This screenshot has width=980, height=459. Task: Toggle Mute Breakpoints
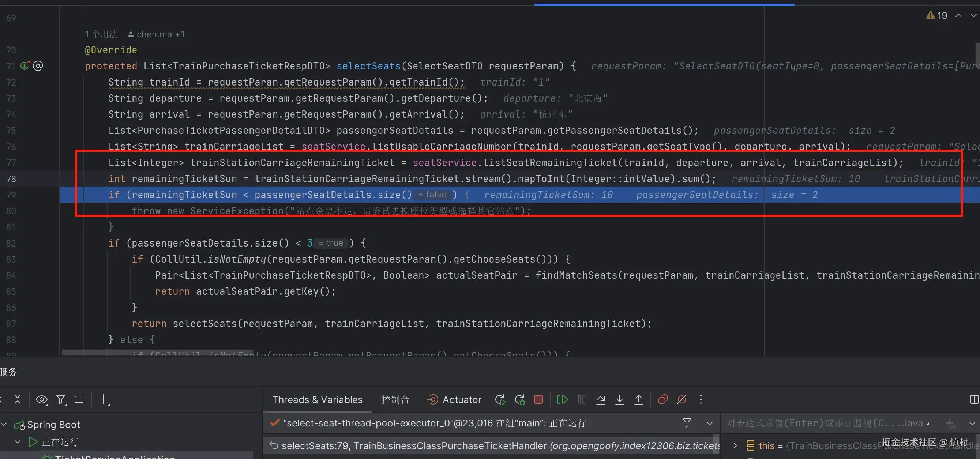point(682,399)
